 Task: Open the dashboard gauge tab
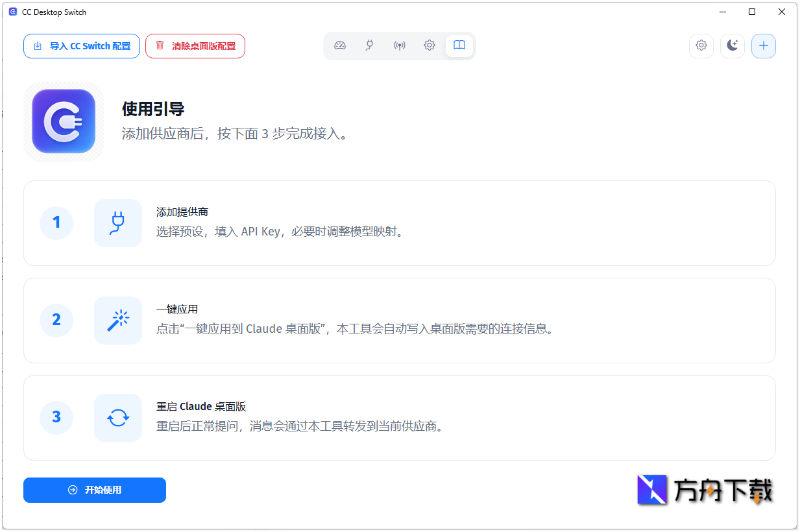(340, 45)
